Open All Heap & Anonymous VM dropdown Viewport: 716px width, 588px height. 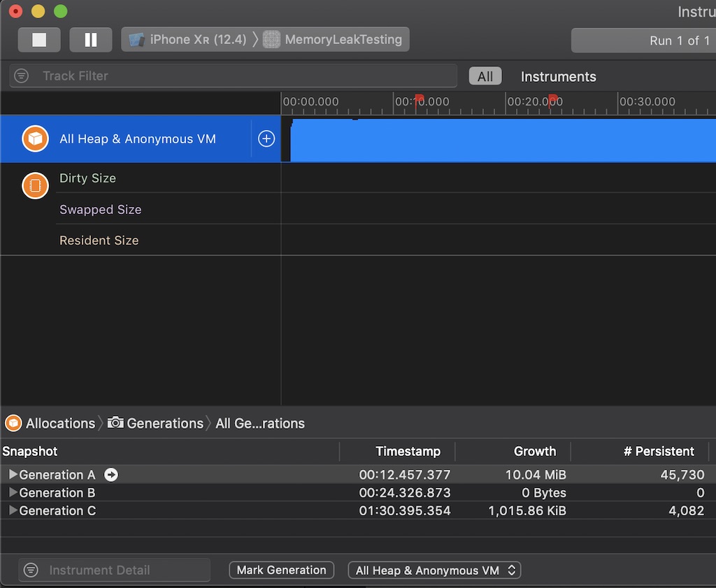click(434, 570)
